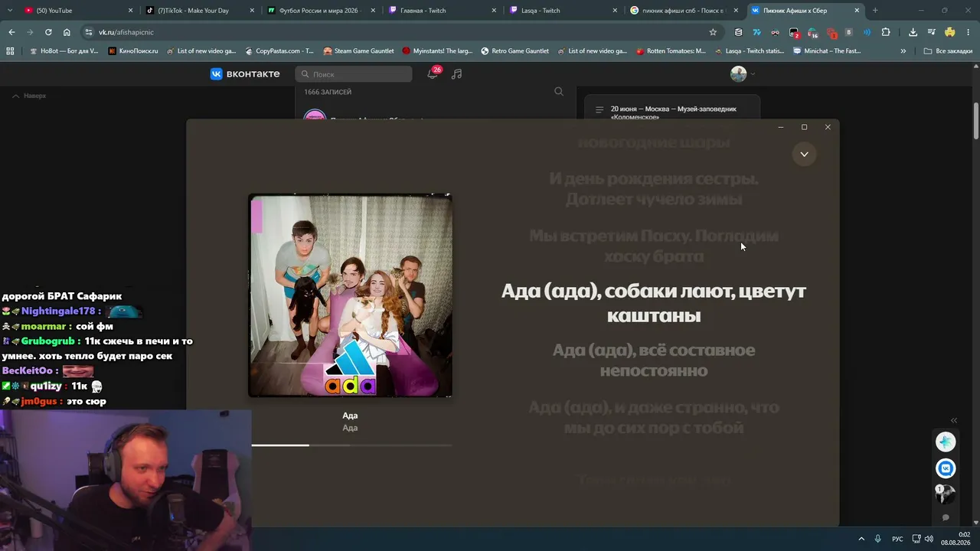
Task: Open the browser three-dot menu
Action: pos(969,32)
